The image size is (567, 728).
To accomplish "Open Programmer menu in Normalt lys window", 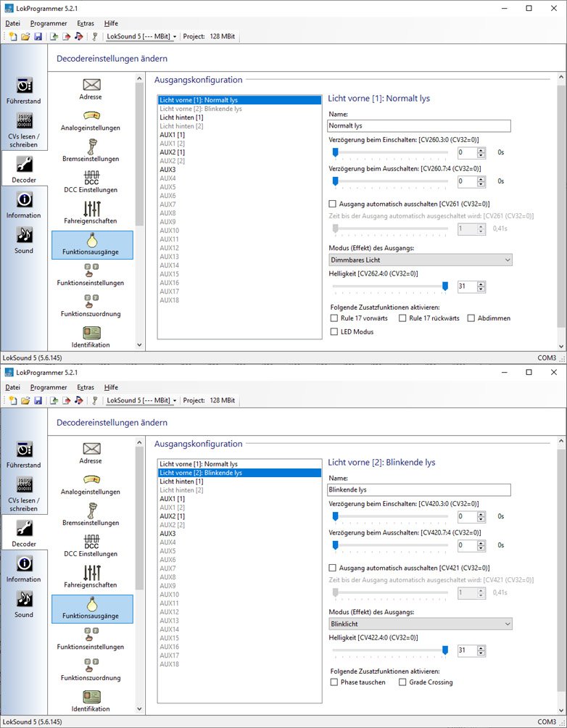I will (49, 23).
